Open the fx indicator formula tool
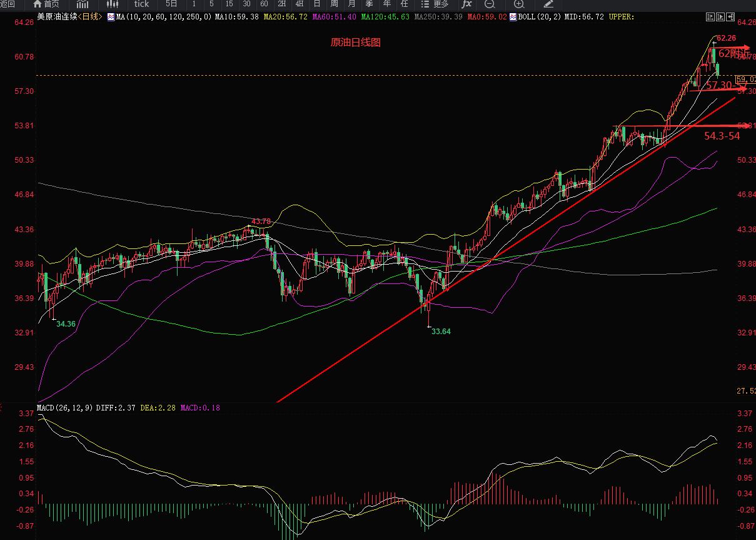 pyautogui.click(x=466, y=4)
